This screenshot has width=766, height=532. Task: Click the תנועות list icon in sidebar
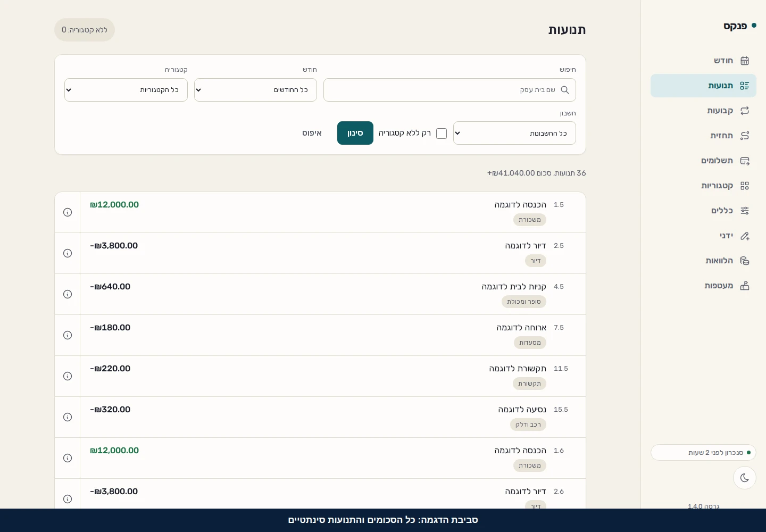pyautogui.click(x=745, y=86)
